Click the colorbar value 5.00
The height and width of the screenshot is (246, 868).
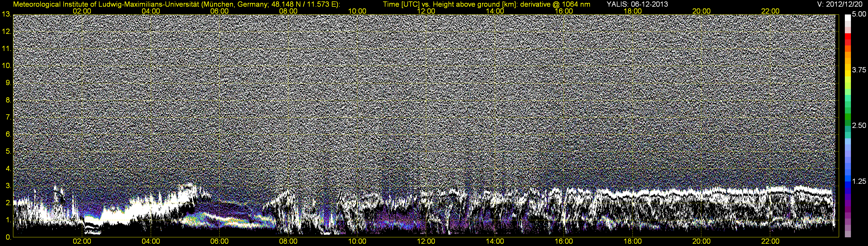(858, 14)
